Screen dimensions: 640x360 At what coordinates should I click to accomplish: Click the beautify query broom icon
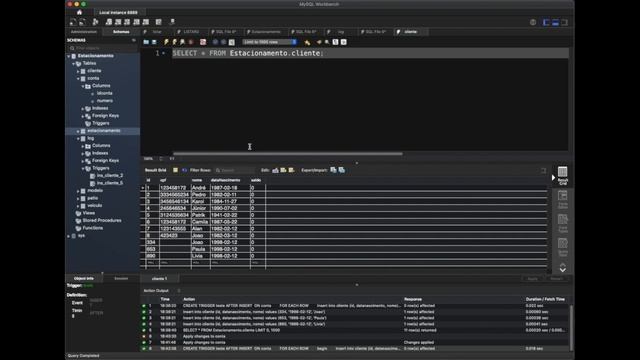pos(319,42)
